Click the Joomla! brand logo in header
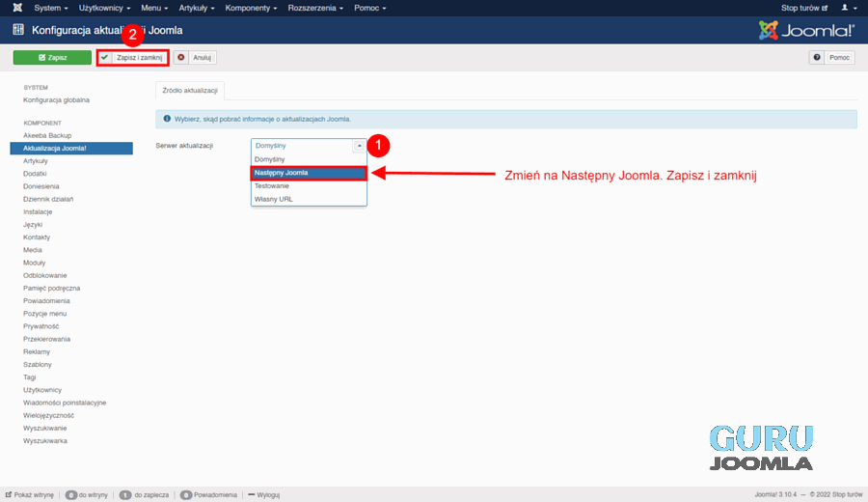Image resolution: width=868 pixels, height=502 pixels. (806, 30)
